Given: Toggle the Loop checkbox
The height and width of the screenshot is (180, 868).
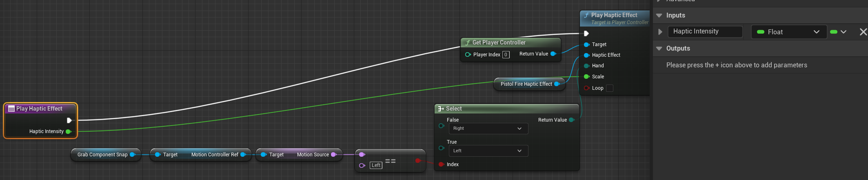Looking at the screenshot, I should (x=610, y=88).
